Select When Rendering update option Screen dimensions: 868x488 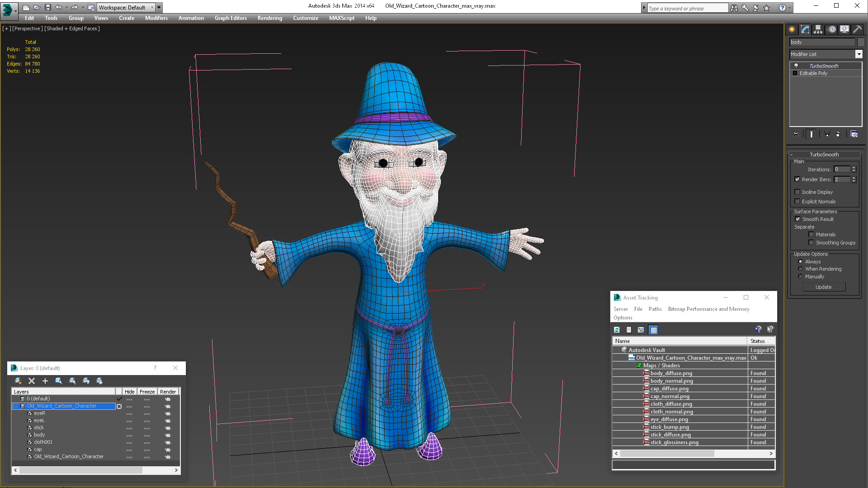click(x=800, y=269)
